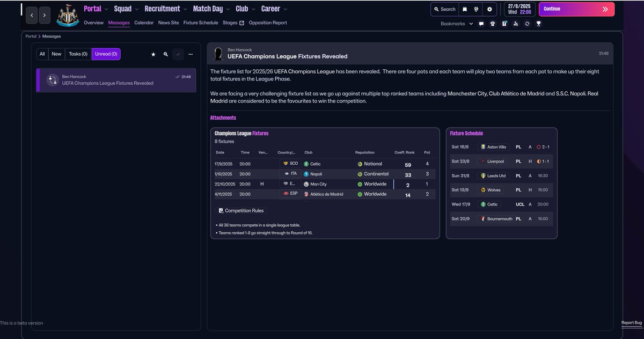Open the circular arrows bookmark shortcut icon
644x339 pixels.
(x=527, y=24)
